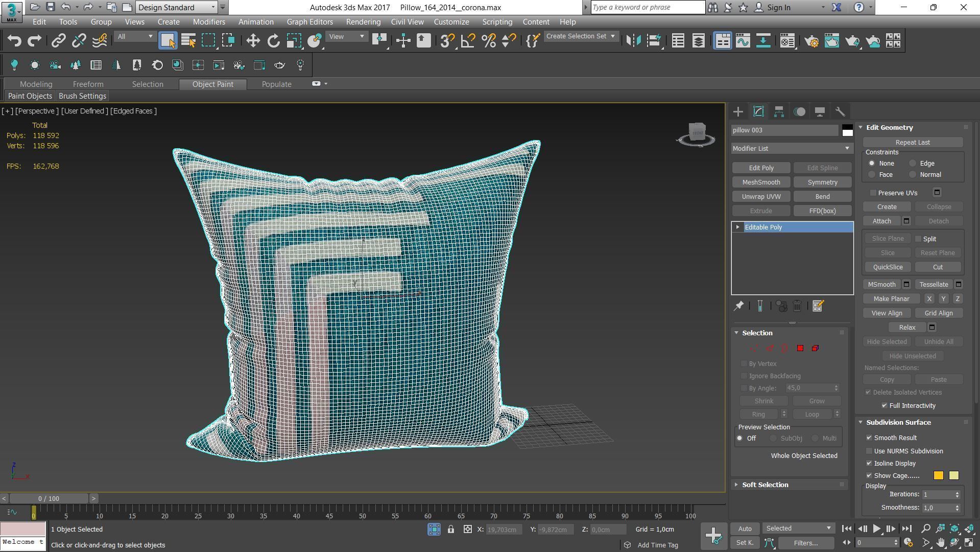
Task: Open the Align tool
Action: (x=654, y=41)
